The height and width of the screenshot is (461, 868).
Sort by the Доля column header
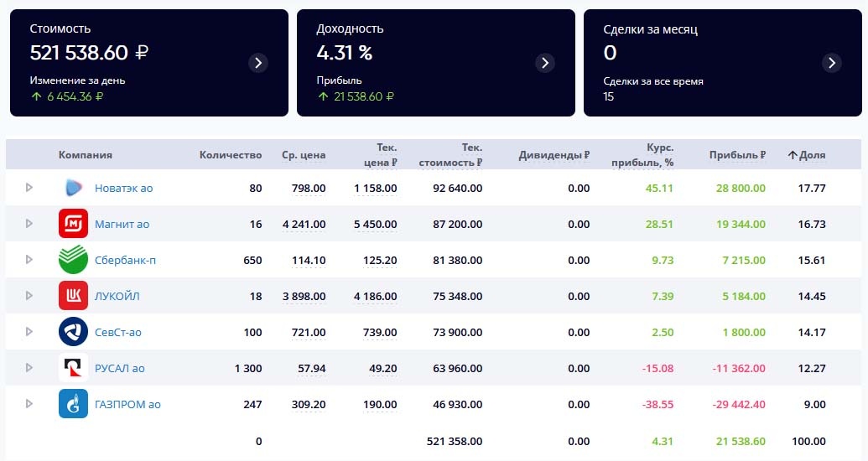point(812,155)
